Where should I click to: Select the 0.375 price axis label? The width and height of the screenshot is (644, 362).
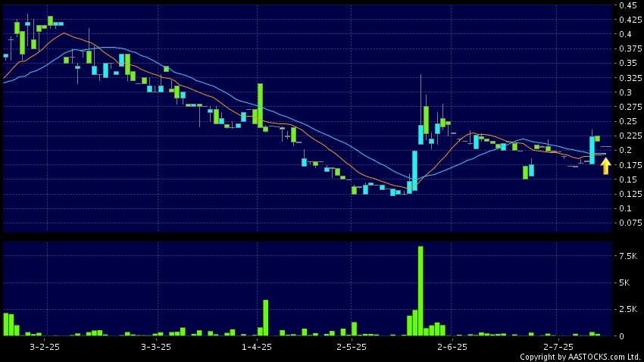(x=630, y=48)
